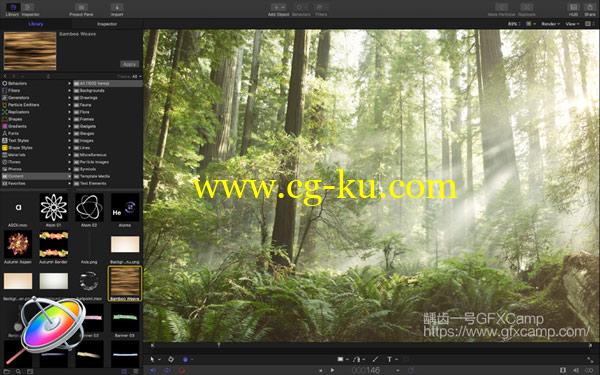
Task: Select the Bezier pen tool
Action: tap(357, 359)
